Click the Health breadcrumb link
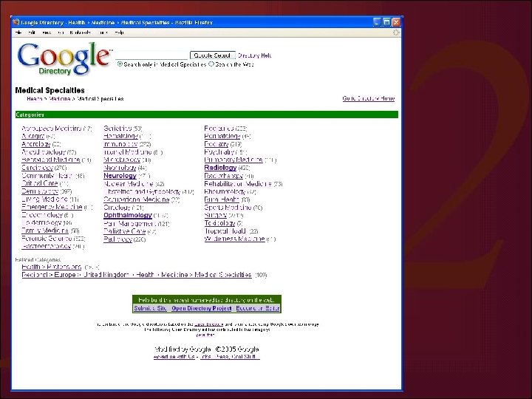Viewport: 532px width, 399px height. point(34,99)
